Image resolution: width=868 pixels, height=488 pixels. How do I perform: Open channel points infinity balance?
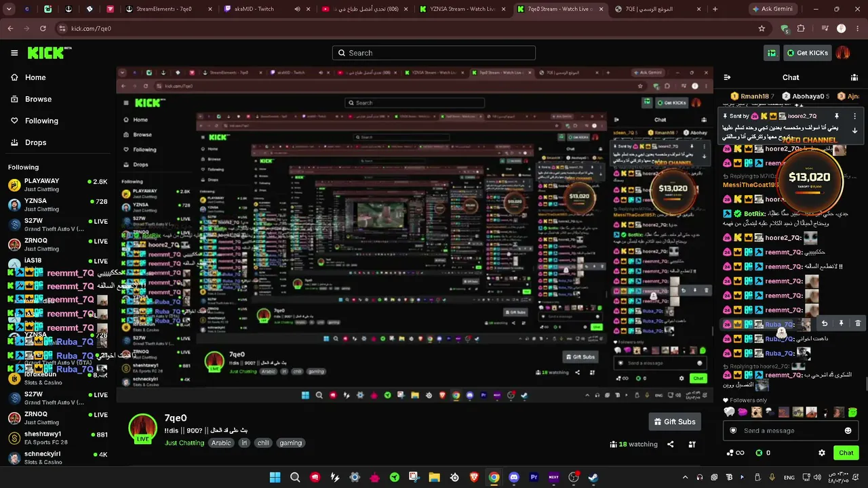click(x=735, y=453)
